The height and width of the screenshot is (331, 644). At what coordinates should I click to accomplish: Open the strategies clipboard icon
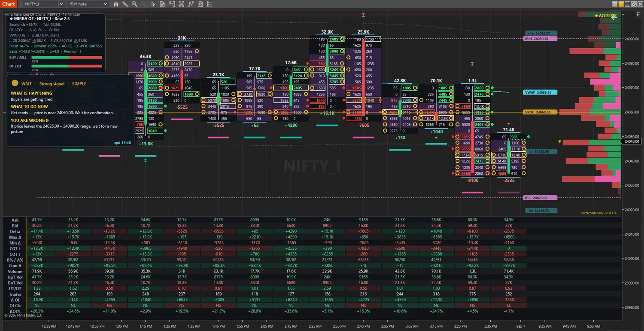(200, 4)
